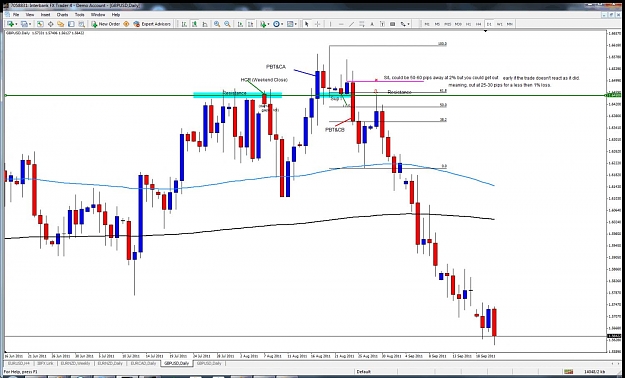Switch to the EURCAD,Daily chart tab
This screenshot has width=625, height=378.
[x=143, y=363]
